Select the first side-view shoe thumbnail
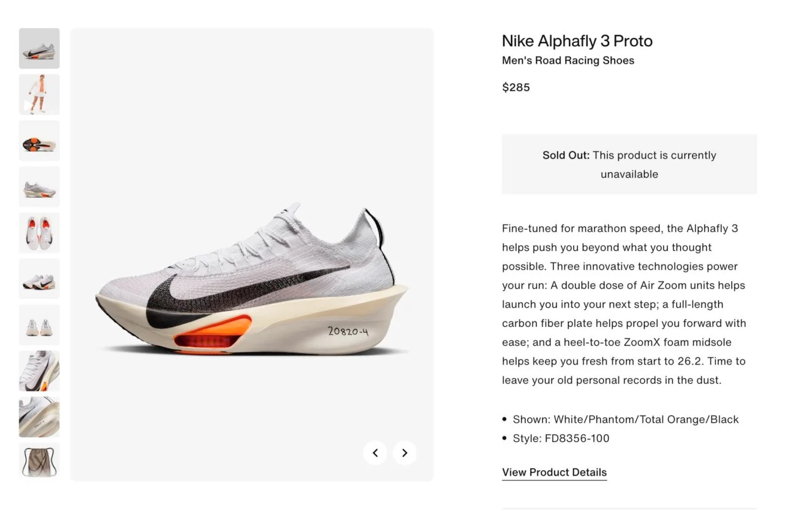The width and height of the screenshot is (812, 523). (x=39, y=48)
